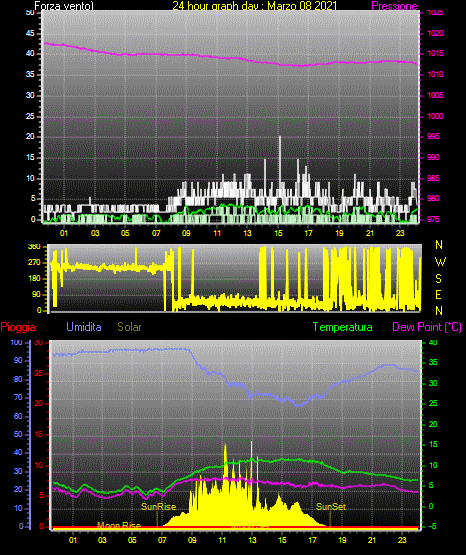Click the S compass direction label
Screen dimensions: 466x555
click(438, 279)
